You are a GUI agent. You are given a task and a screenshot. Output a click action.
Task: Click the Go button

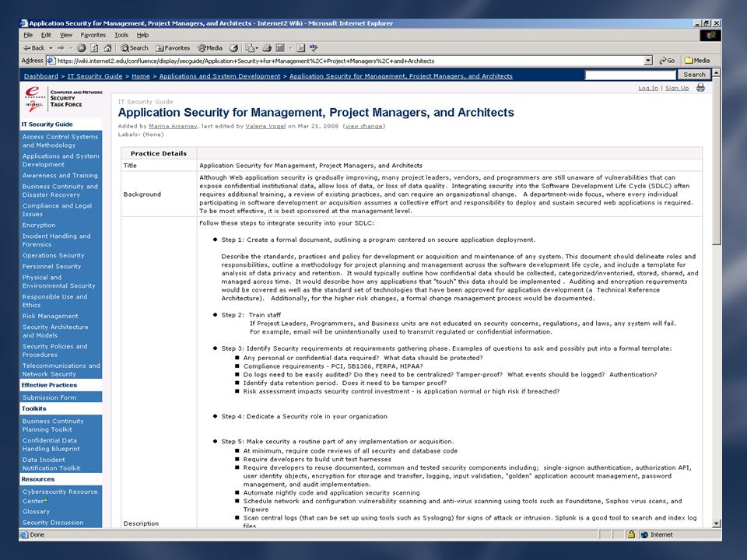coord(667,61)
